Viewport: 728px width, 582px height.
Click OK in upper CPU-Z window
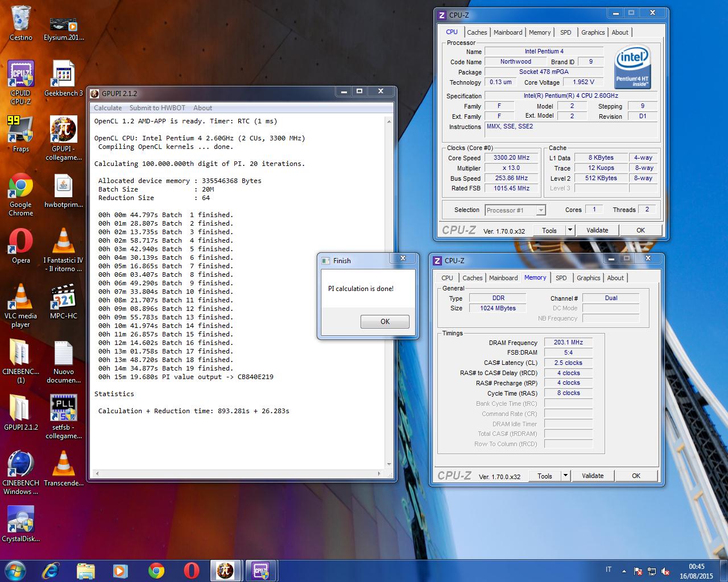(x=640, y=230)
